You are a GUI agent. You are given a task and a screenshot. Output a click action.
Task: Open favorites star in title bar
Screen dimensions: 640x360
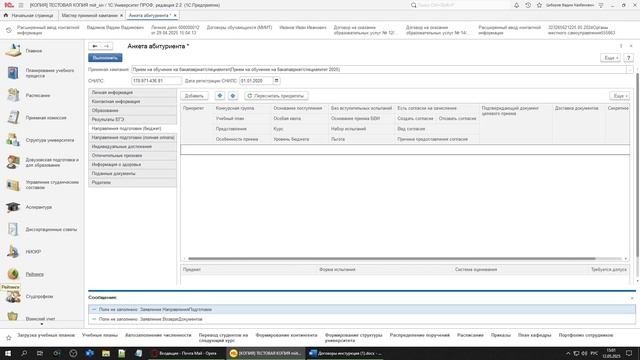539,5
